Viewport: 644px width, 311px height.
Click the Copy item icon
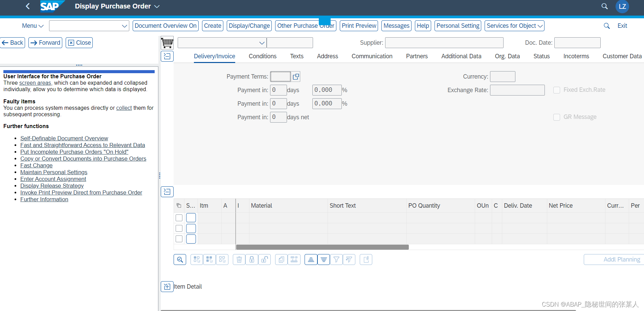click(x=282, y=260)
